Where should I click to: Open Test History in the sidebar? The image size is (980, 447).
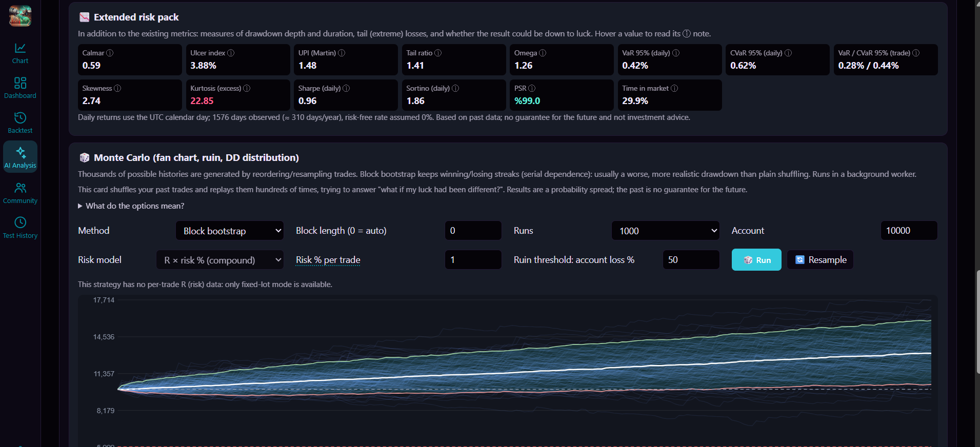[x=20, y=228]
